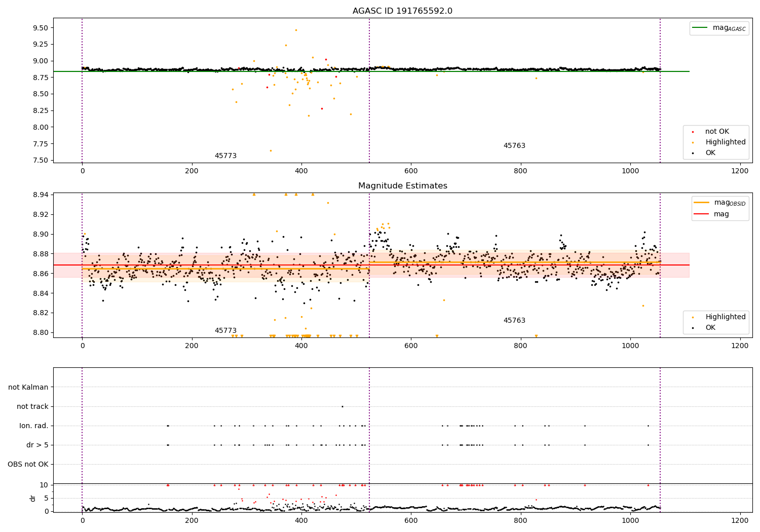The height and width of the screenshot is (532, 760).
Task: Click the 'not track' axis label
Action: point(32,406)
